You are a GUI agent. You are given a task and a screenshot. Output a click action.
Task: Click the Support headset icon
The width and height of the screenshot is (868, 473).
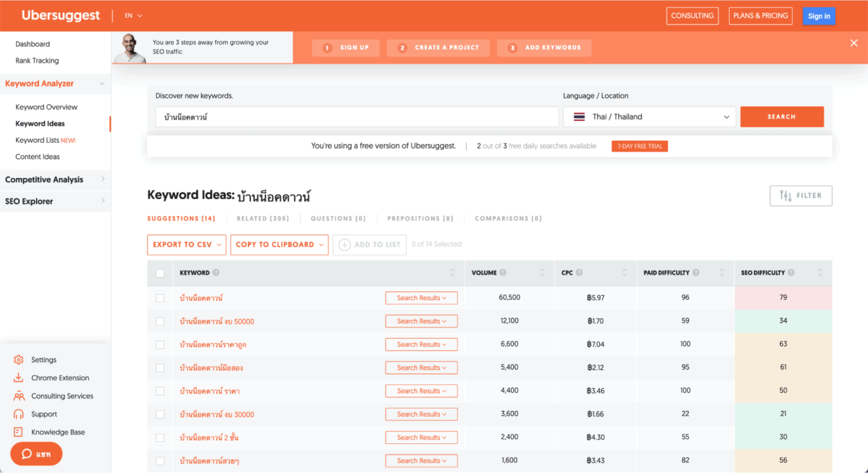19,414
